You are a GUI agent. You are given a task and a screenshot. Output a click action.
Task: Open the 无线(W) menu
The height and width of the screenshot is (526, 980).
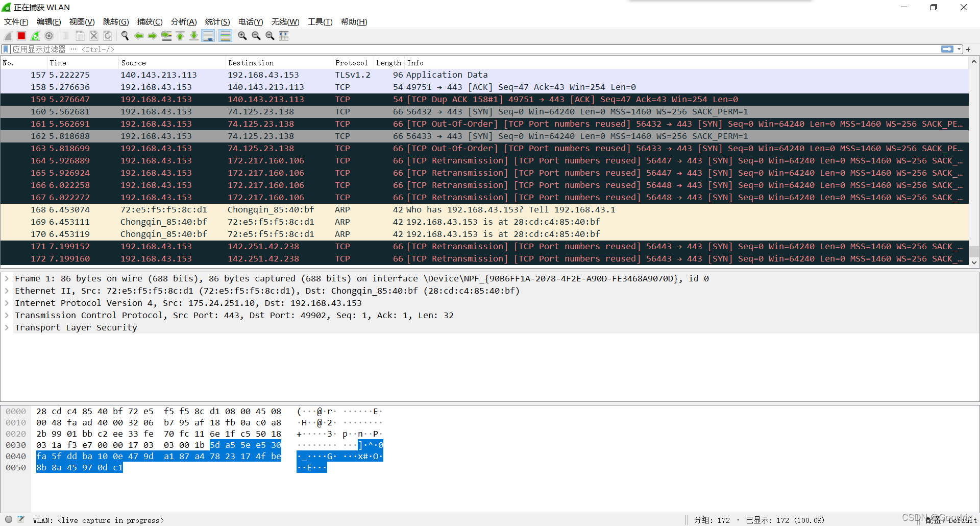(x=285, y=22)
